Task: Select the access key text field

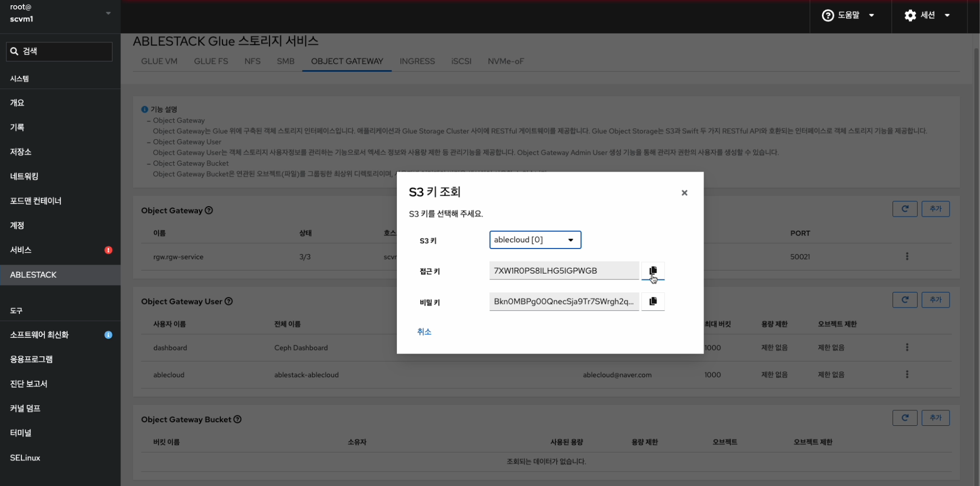Action: click(x=564, y=271)
